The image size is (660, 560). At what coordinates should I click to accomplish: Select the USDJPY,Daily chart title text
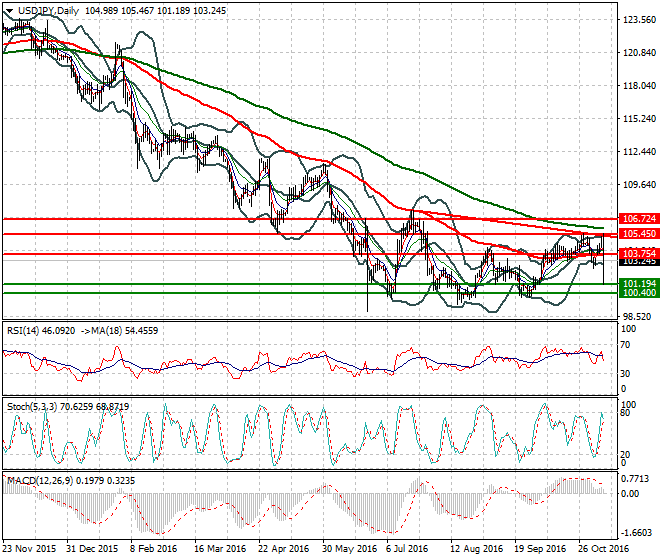(x=48, y=11)
